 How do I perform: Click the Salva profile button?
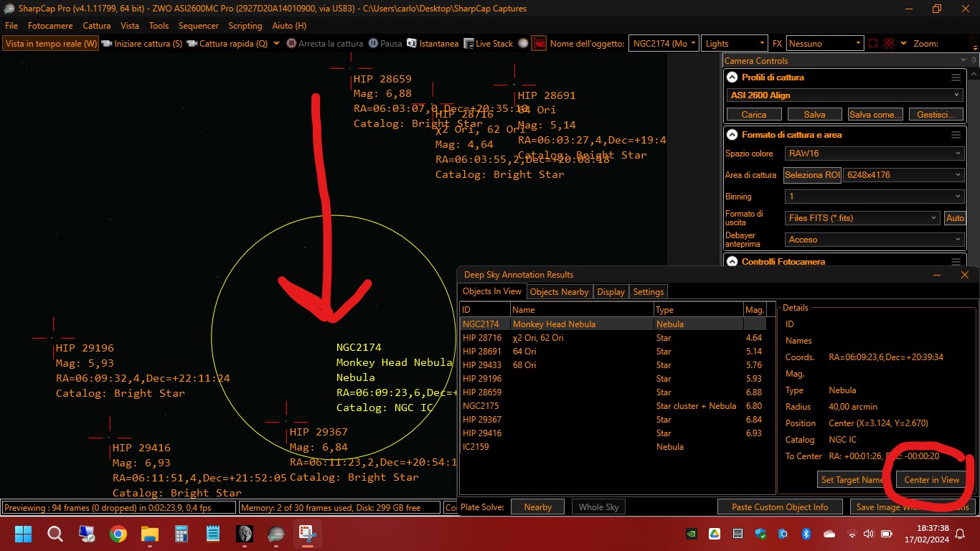tap(814, 115)
